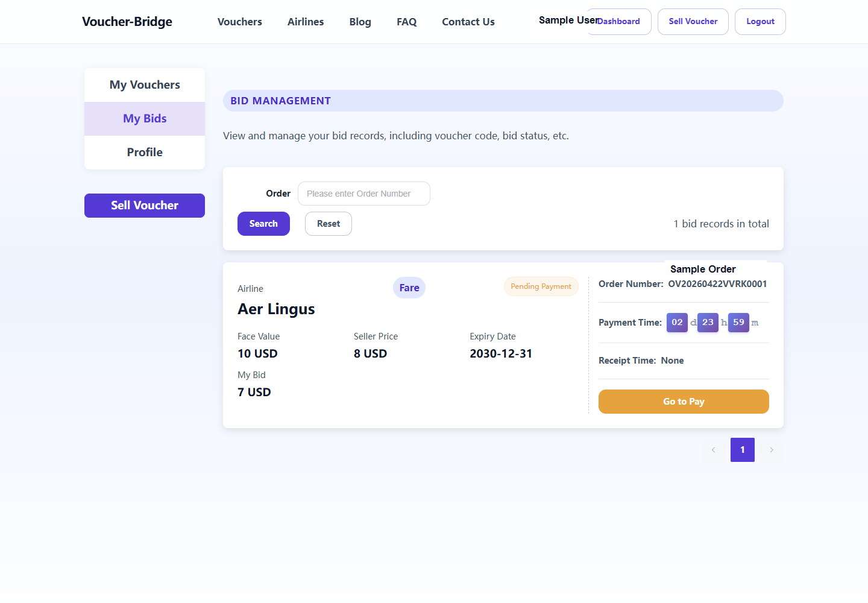The height and width of the screenshot is (603, 868).
Task: Click the previous page arrow
Action: pyautogui.click(x=714, y=450)
